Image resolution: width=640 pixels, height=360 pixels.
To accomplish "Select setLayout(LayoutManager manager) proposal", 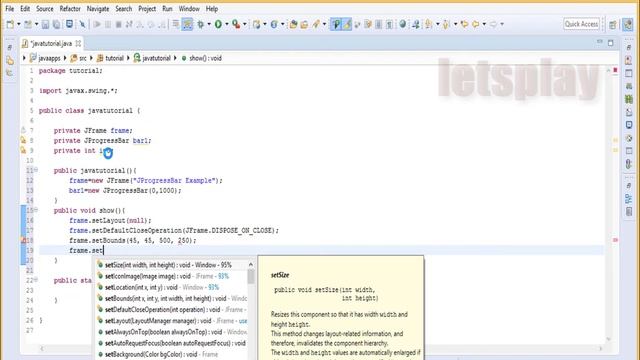I will click(x=171, y=321).
